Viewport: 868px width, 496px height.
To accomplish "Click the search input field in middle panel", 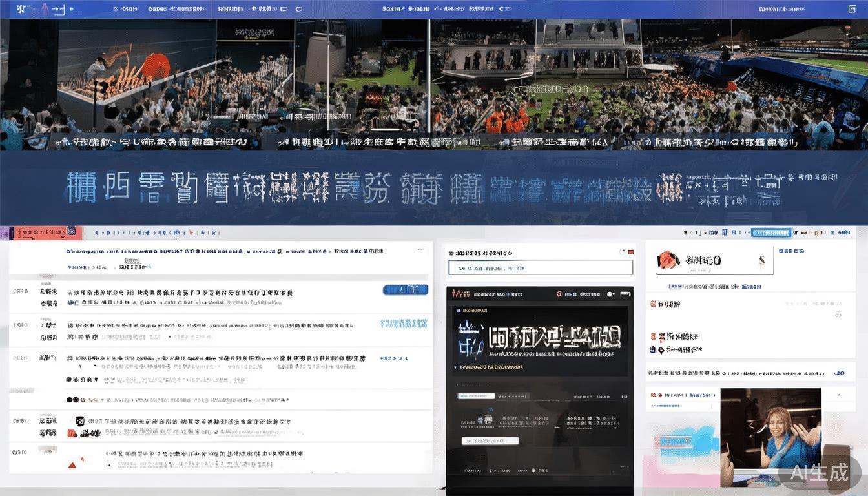I will tap(541, 268).
